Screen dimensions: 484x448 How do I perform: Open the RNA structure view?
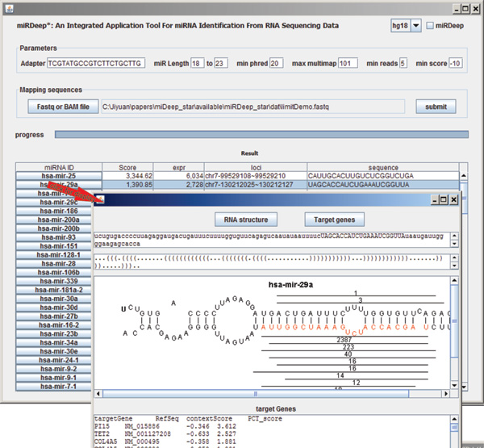coord(248,219)
